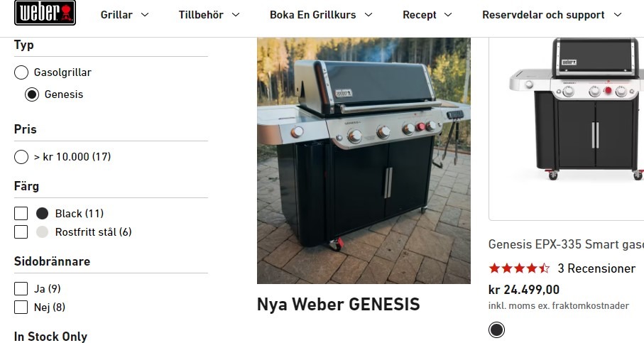Open the Genesis EPX-335 Smart product link
Screen dimensions: 644x343
click(566, 244)
